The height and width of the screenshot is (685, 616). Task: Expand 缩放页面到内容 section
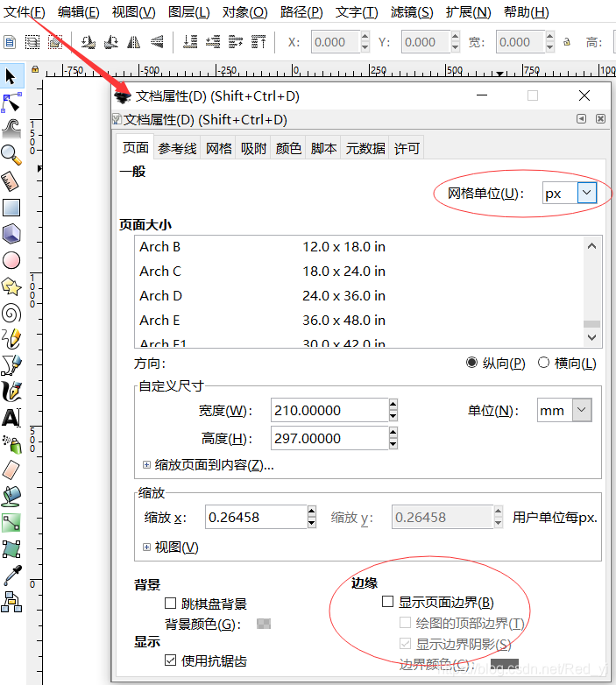(x=147, y=465)
